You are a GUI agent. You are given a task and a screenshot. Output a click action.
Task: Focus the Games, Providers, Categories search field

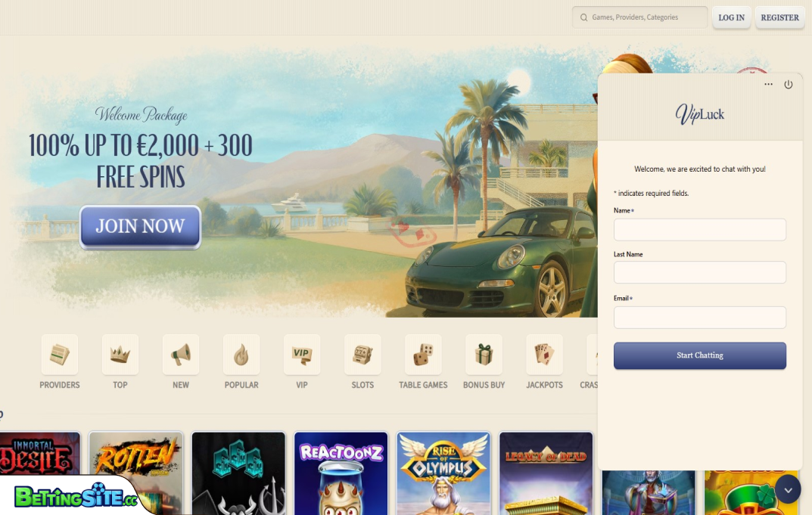click(639, 17)
